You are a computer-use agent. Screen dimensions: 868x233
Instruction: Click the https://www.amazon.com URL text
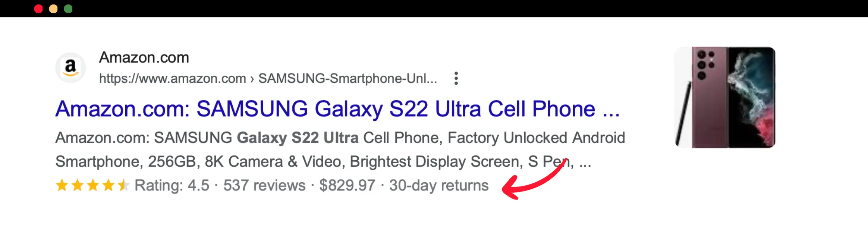pyautogui.click(x=172, y=78)
